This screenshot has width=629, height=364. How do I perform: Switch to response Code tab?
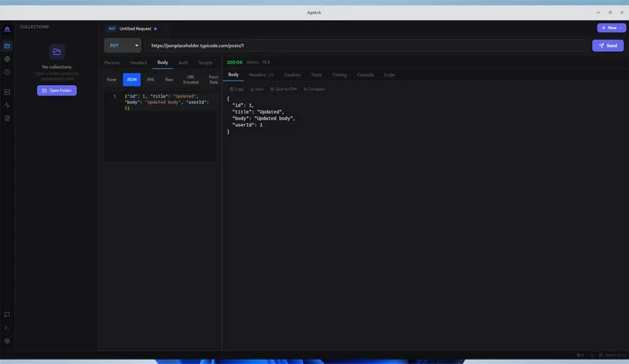pyautogui.click(x=389, y=75)
